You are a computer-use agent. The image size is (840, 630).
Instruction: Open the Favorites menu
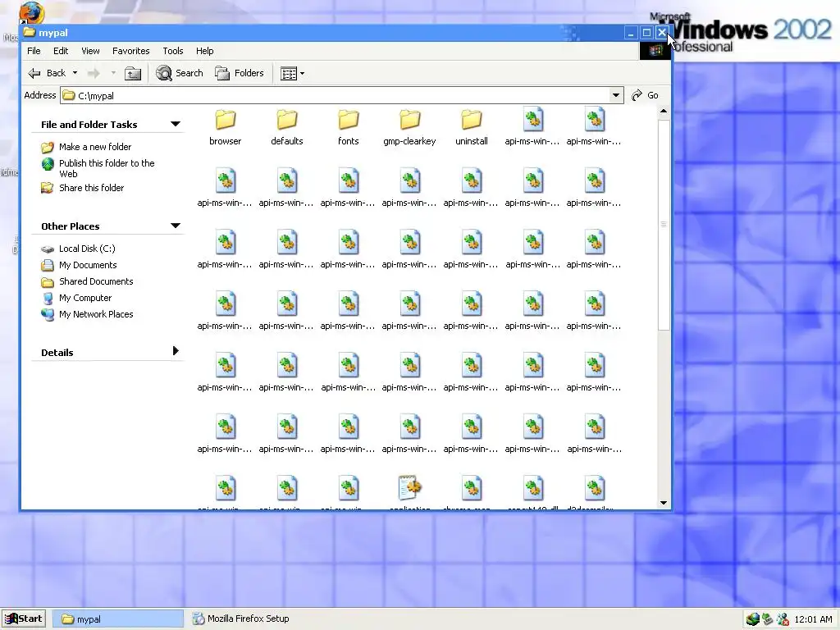click(130, 51)
